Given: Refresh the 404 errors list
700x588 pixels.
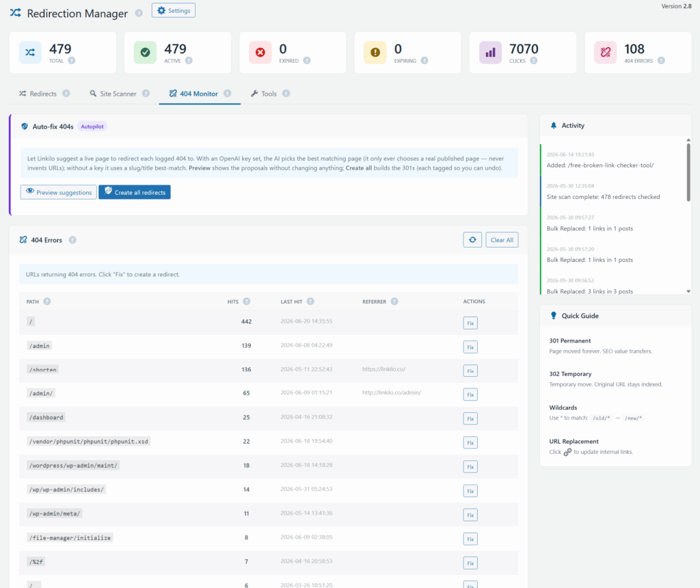Looking at the screenshot, I should pos(472,240).
